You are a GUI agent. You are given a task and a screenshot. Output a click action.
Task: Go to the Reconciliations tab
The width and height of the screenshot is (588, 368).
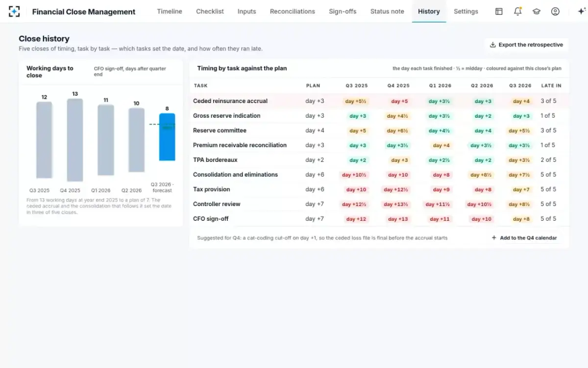[293, 11]
